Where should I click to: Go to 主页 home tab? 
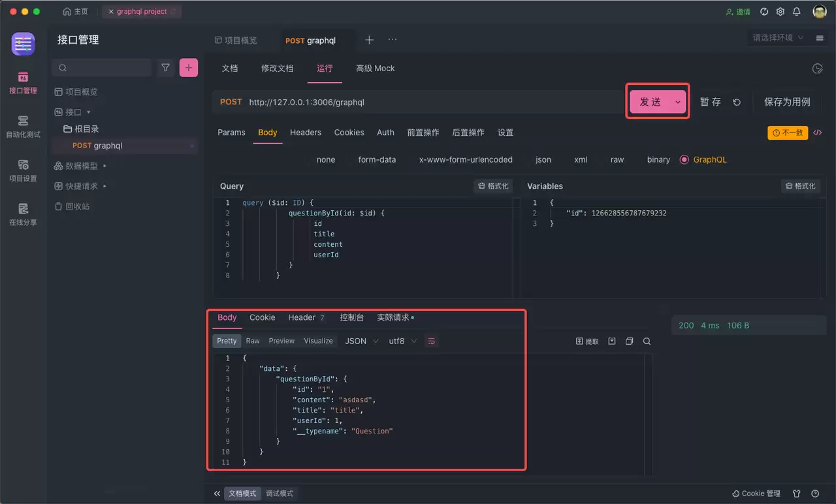[x=76, y=12]
